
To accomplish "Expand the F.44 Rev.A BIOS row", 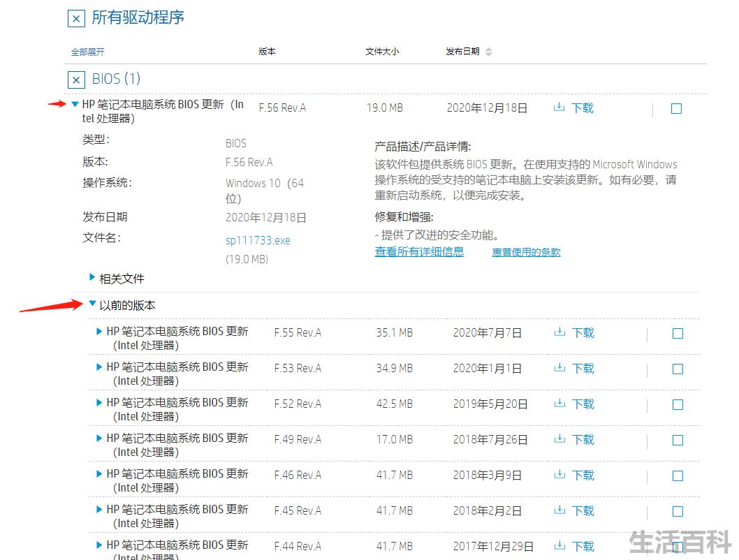I will 99,545.
